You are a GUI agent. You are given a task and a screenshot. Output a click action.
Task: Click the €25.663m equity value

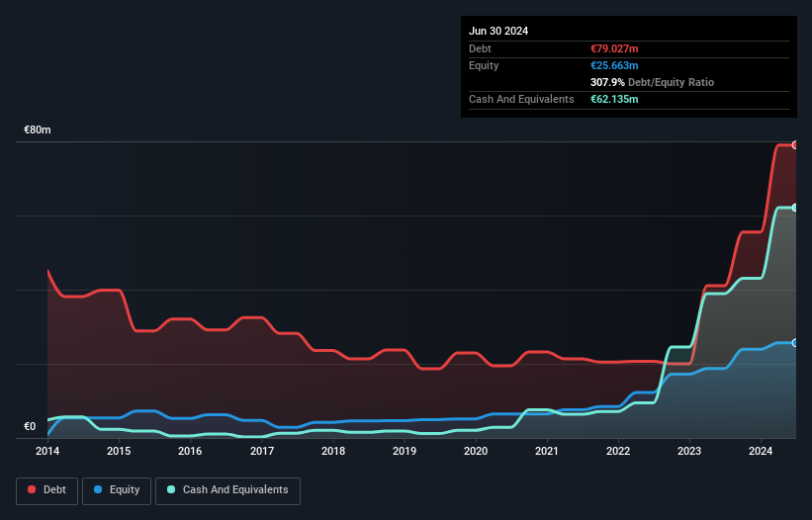[614, 65]
